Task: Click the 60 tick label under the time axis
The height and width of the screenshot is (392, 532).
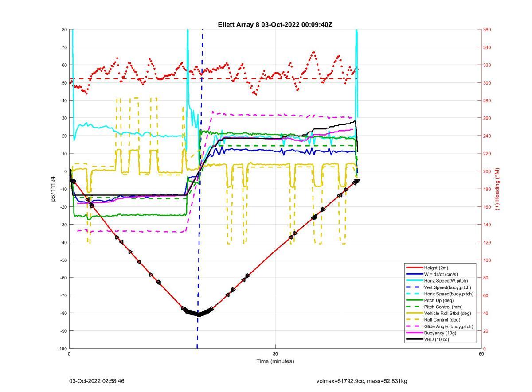Action: point(481,353)
